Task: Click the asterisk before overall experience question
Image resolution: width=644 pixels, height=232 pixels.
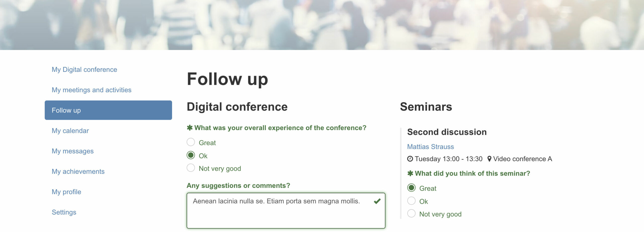Action: coord(190,128)
